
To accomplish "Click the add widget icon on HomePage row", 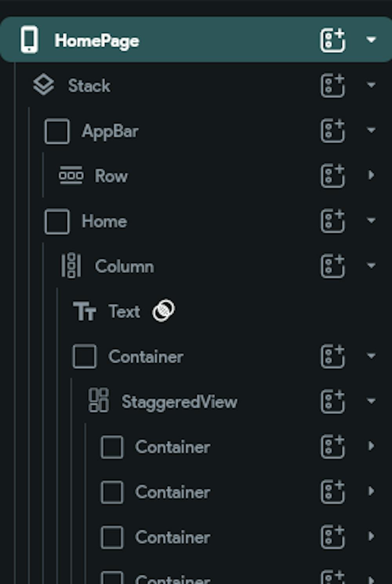I will pyautogui.click(x=333, y=40).
